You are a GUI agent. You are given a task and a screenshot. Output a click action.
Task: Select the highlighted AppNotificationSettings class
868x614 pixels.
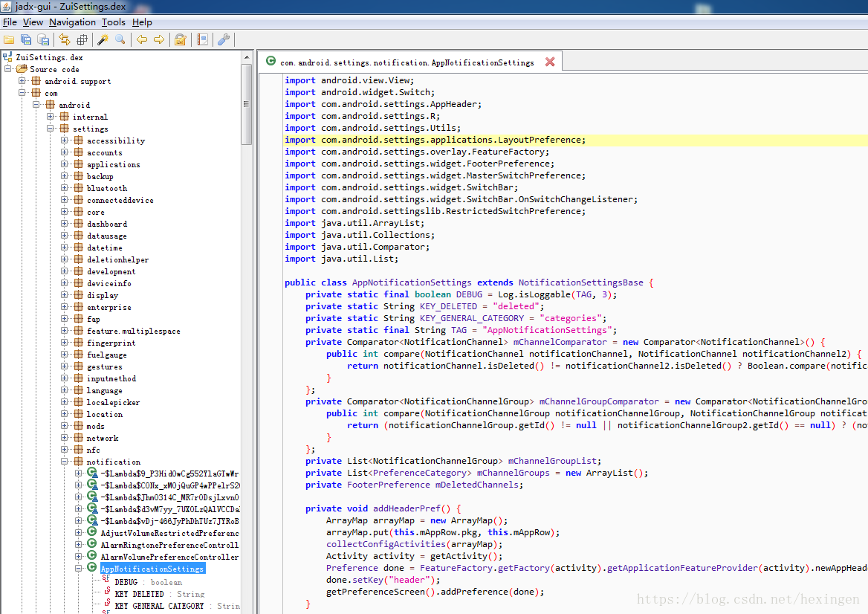click(x=152, y=569)
